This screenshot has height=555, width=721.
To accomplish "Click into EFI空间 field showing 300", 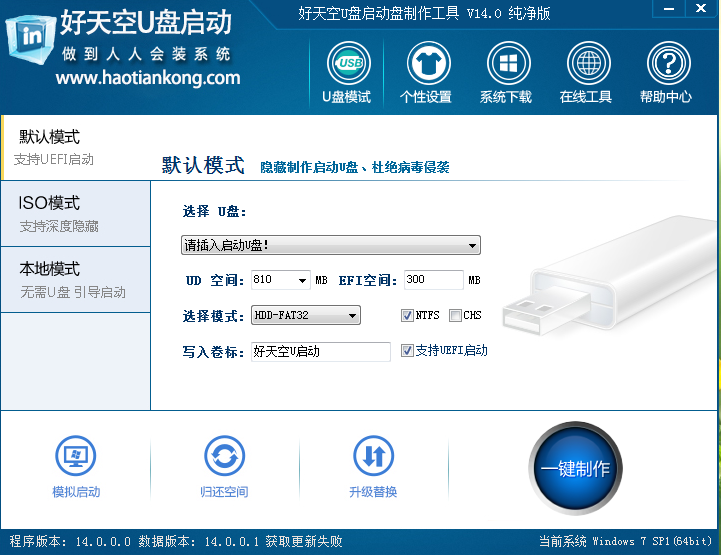I will pyautogui.click(x=434, y=280).
